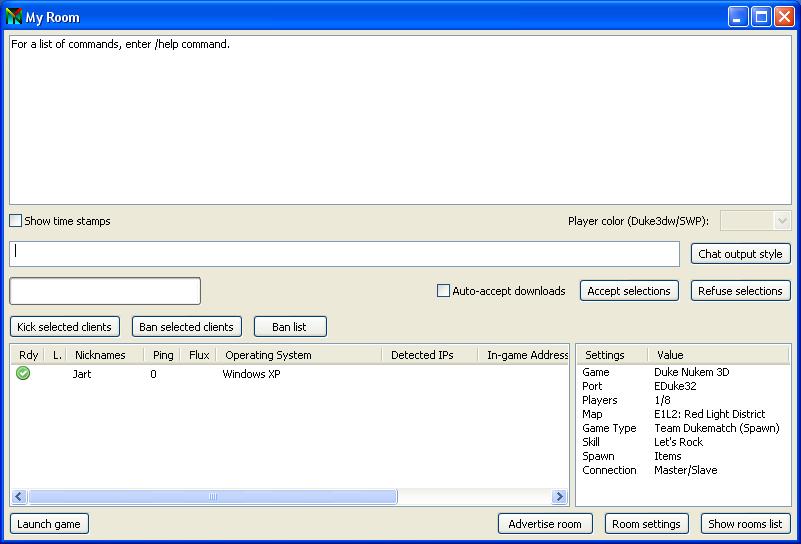Click the My Room app icon in title bar

(x=14, y=17)
